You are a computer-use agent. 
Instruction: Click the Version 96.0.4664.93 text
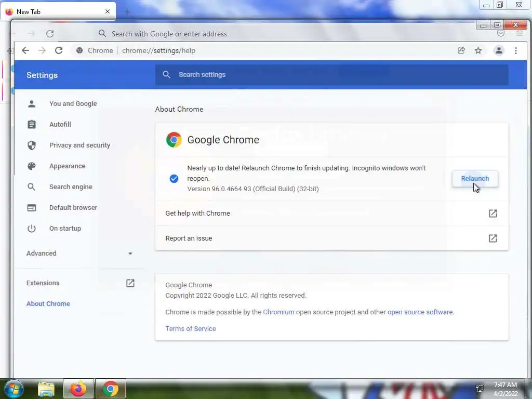point(253,189)
